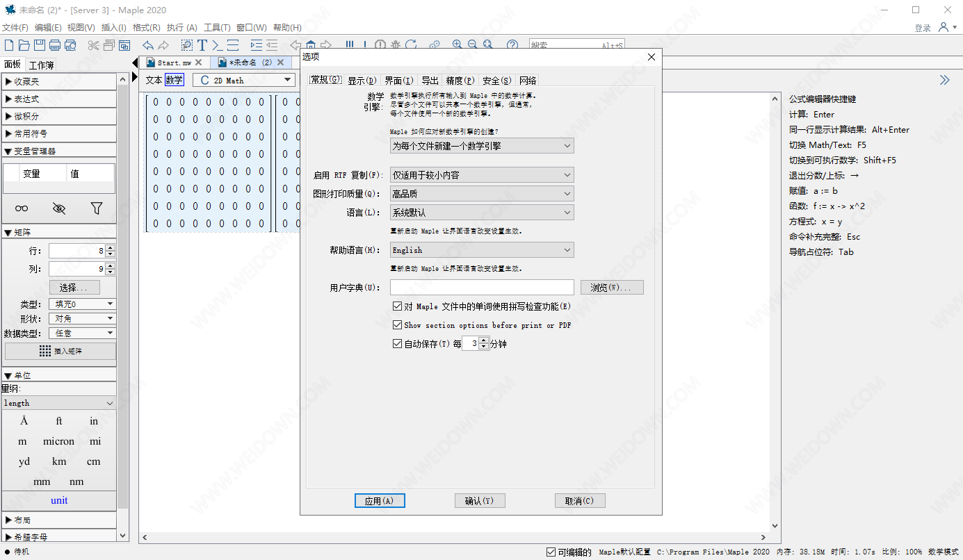The height and width of the screenshot is (560, 963).
Task: Open Print Preview from the toolbar
Action: click(x=70, y=45)
